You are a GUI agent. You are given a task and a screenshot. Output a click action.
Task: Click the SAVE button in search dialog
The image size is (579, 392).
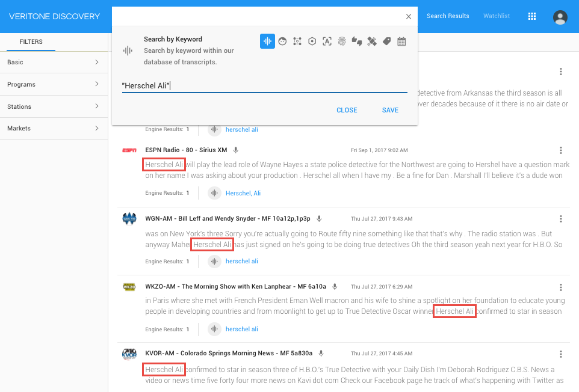[390, 110]
